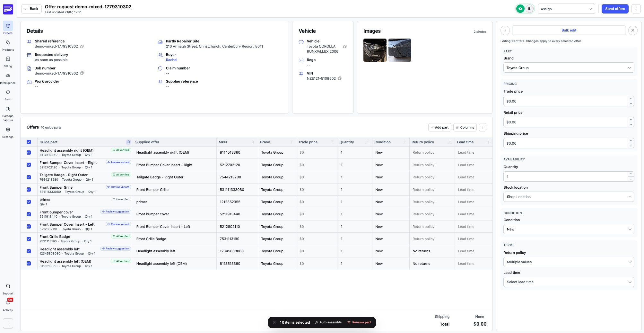This screenshot has width=644, height=333.
Task: Collapse the Bulk edit side panel arrow
Action: click(x=505, y=30)
